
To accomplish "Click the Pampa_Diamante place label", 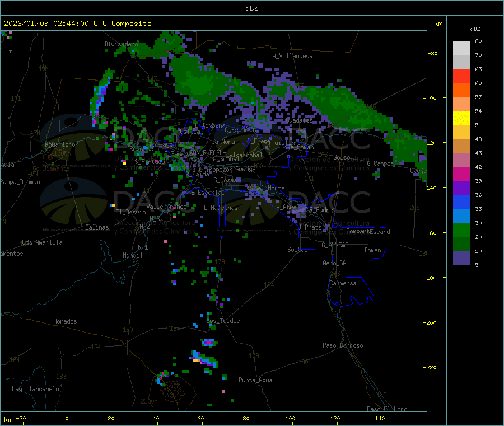I will point(24,182).
